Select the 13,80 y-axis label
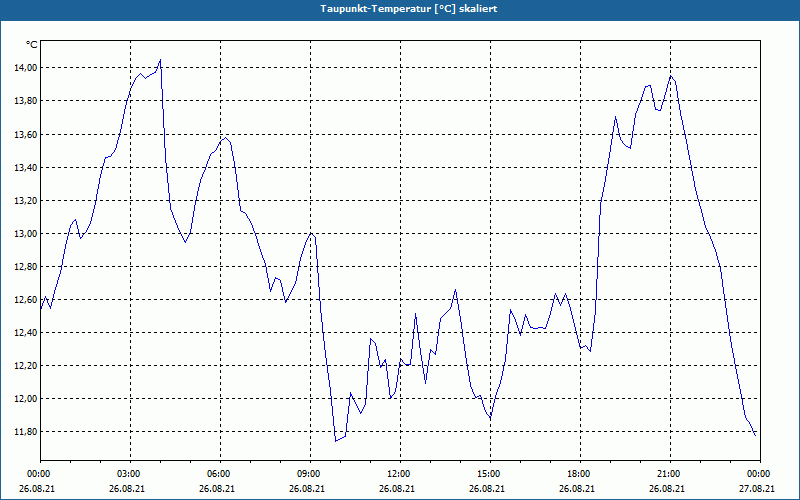This screenshot has width=800, height=500. 25,101
